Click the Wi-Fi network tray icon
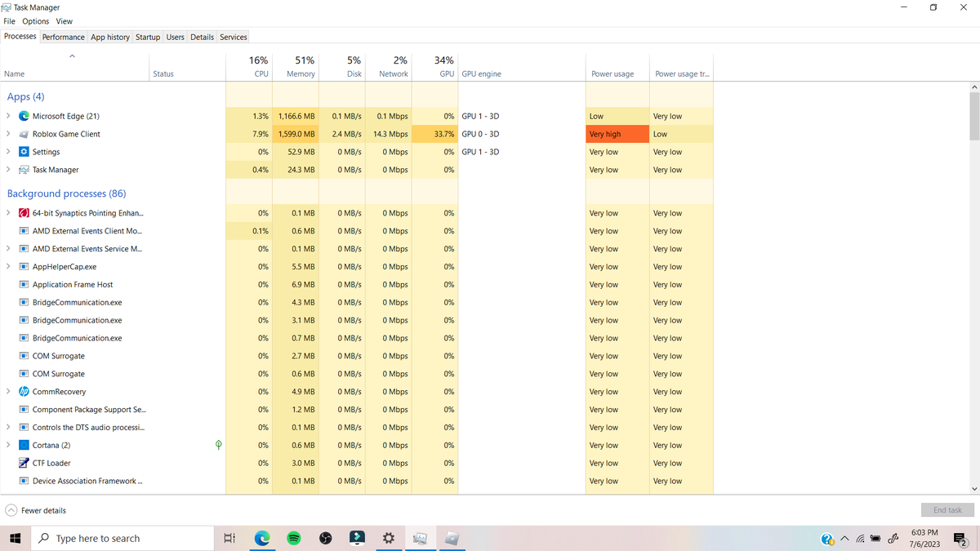The height and width of the screenshot is (551, 980). click(x=861, y=539)
